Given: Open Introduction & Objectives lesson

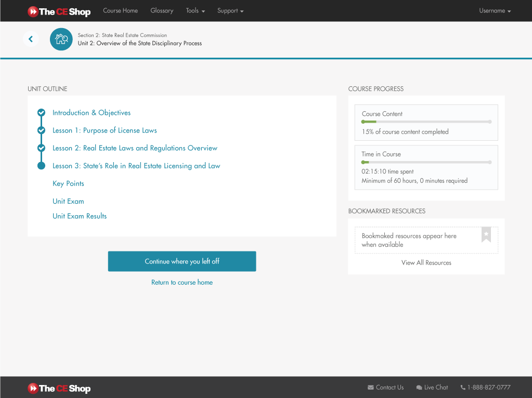Looking at the screenshot, I should coord(92,113).
